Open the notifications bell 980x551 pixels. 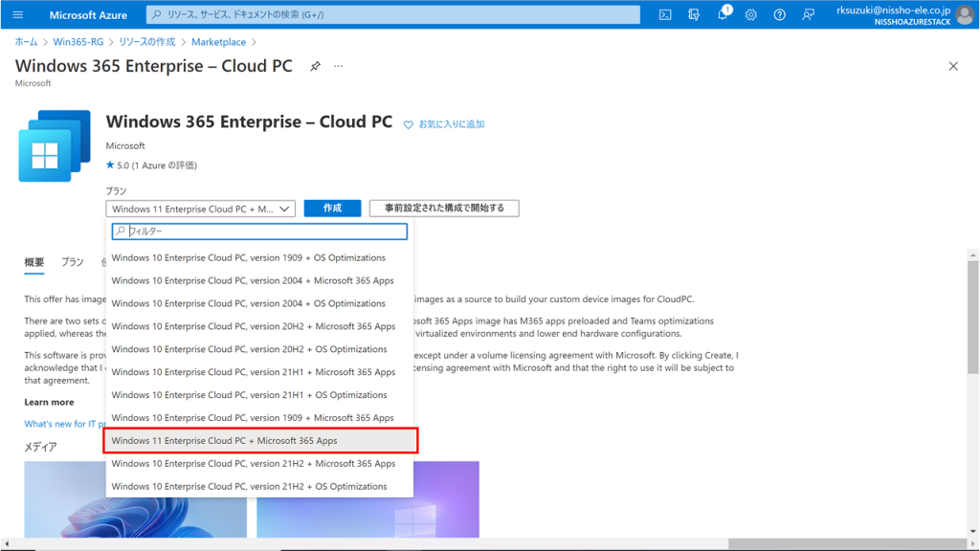tap(723, 14)
